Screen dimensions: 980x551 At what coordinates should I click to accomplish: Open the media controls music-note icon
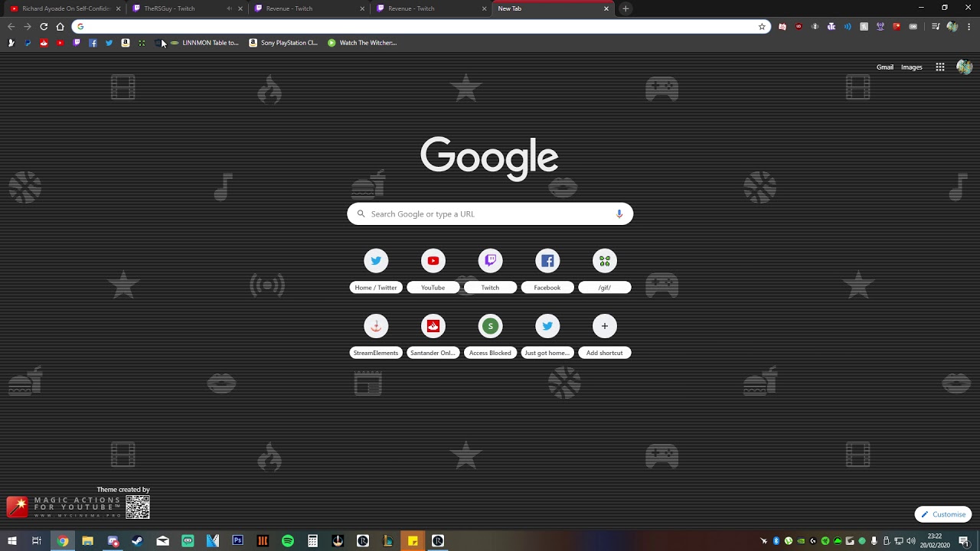point(936,27)
